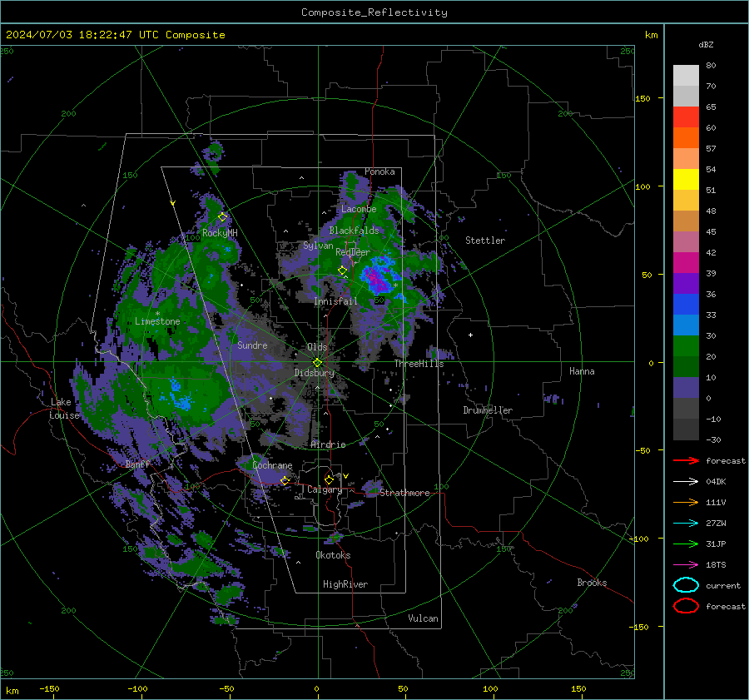
Task: Click the Blackfalds city label
Action: tap(354, 231)
